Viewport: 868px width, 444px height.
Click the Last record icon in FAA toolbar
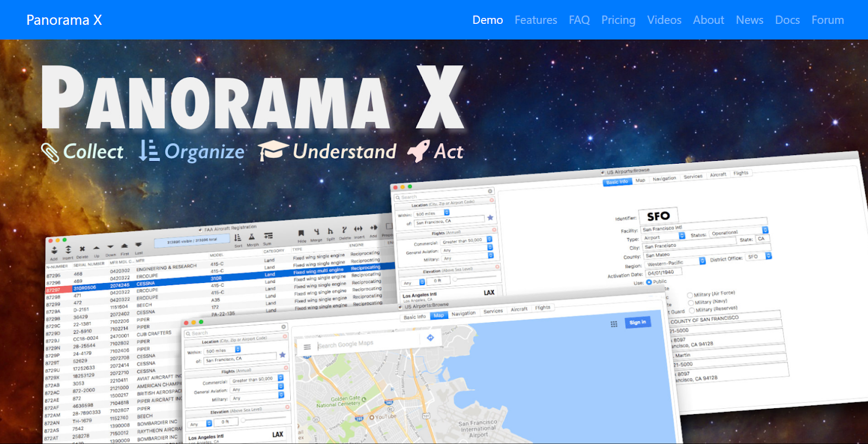point(139,244)
